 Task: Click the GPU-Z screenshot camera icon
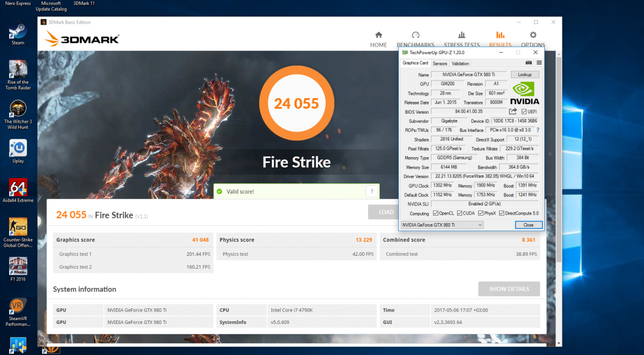tap(528, 63)
